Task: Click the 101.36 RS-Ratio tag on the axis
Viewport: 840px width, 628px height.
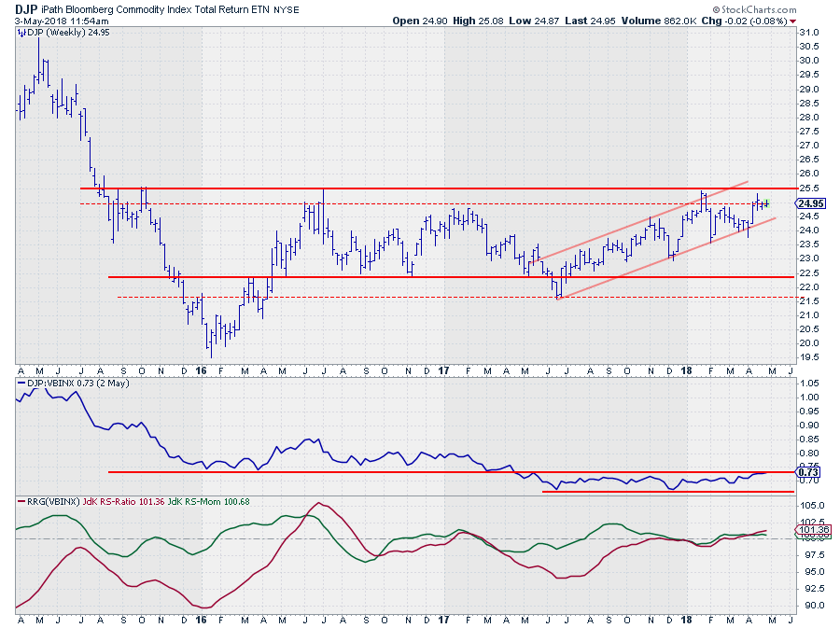Action: [x=813, y=530]
